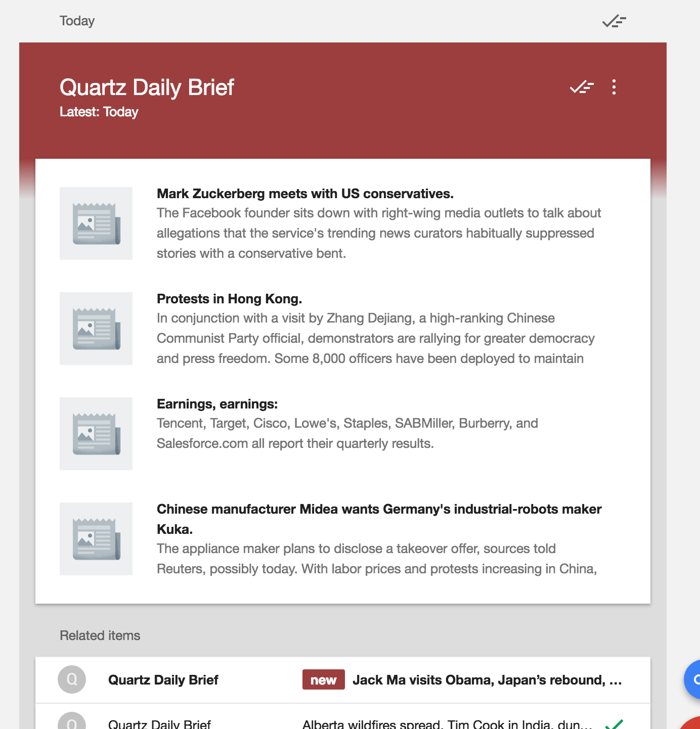Click the Related items heading

click(100, 635)
